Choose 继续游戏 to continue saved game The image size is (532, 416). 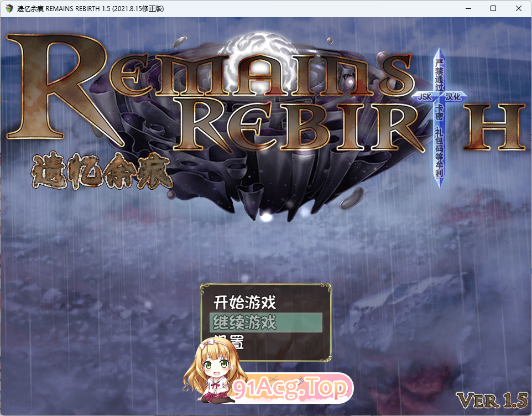265,323
